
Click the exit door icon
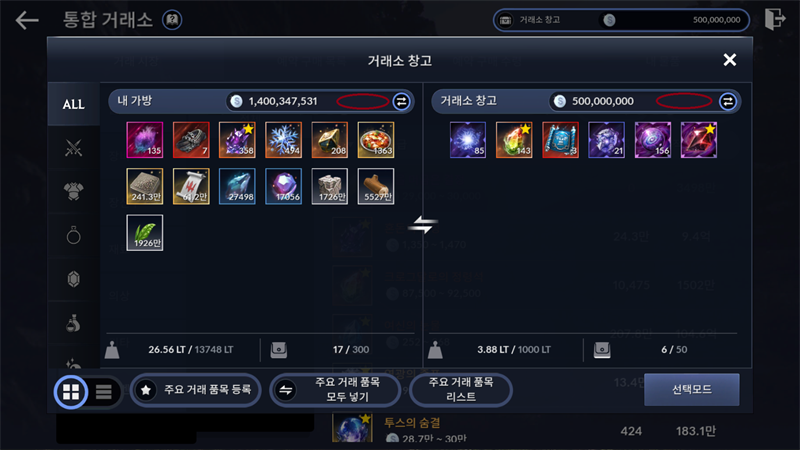click(774, 19)
